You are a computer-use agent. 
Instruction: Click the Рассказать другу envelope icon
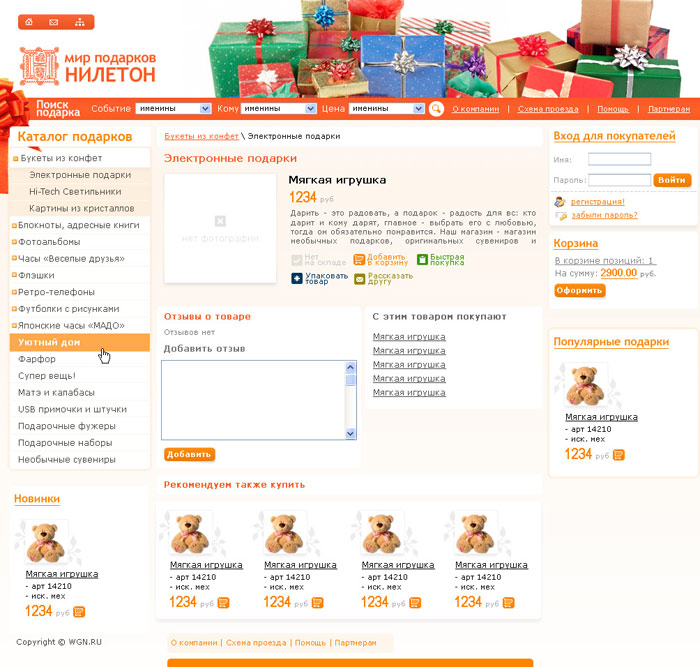(359, 279)
